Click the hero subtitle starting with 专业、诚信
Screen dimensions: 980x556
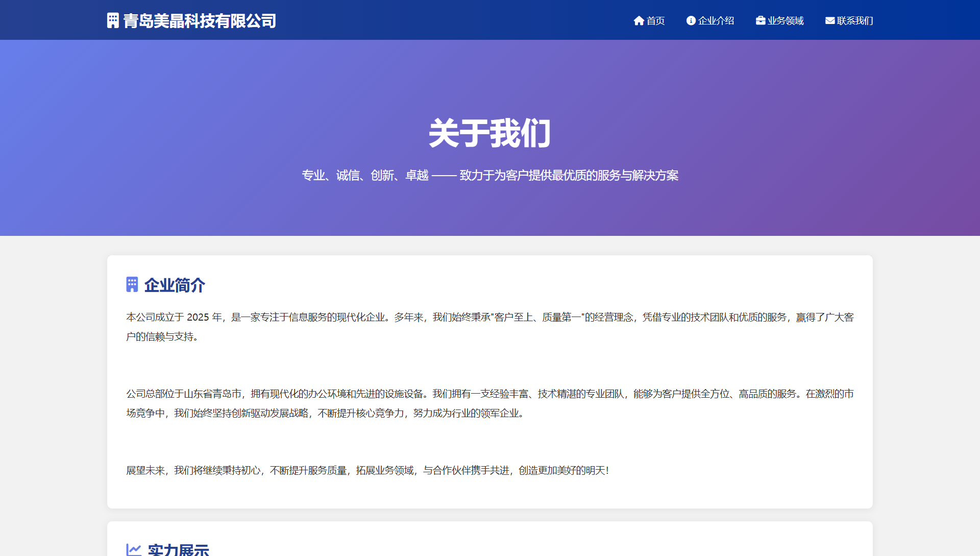tap(489, 175)
